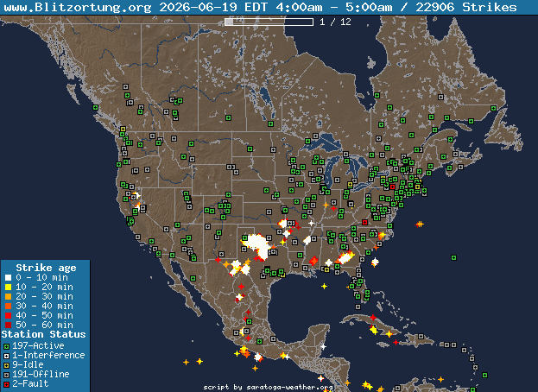Click the 22906 Strikes count text
The height and width of the screenshot is (392, 538).
[x=466, y=7]
